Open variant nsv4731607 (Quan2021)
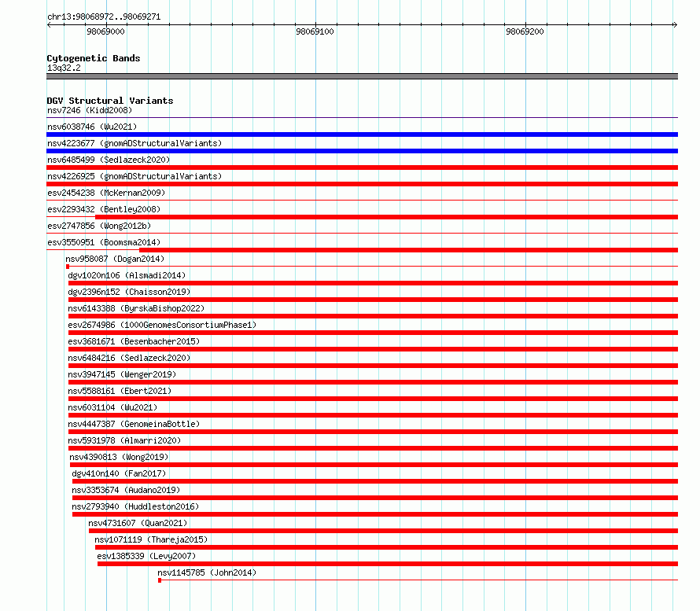 click(138, 523)
